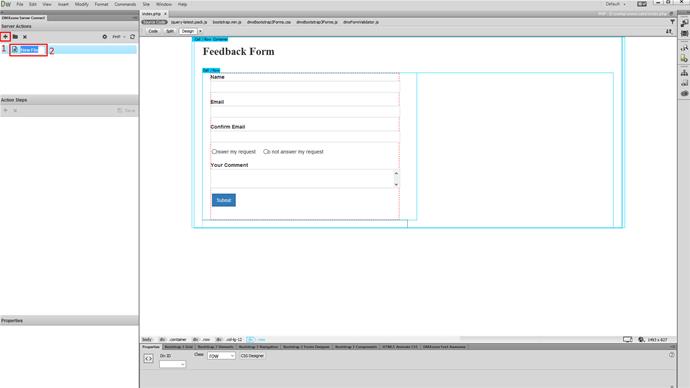Image resolution: width=690 pixels, height=388 pixels.
Task: Expand the Div ID dropdown field
Action: coord(172,364)
